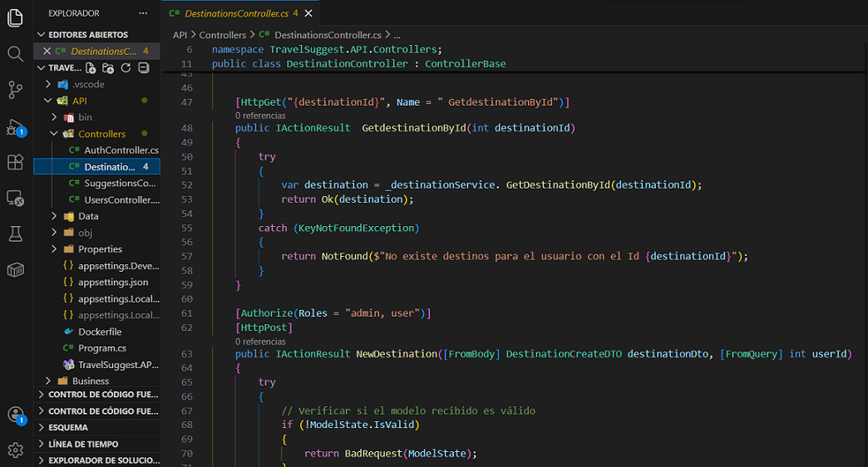Open the Accounts menu icon
Viewport: 868px width, 467px height.
coord(16,415)
